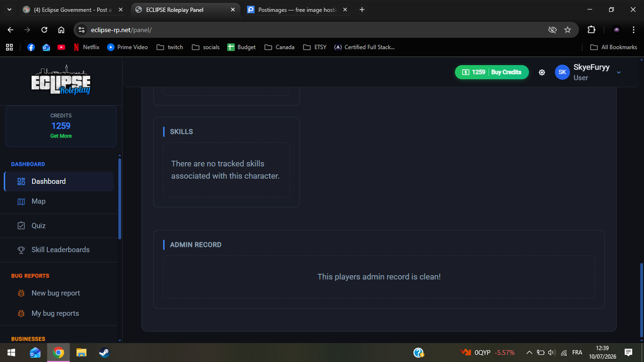Viewport: 644px width, 362px height.
Task: Click the Get More credits link
Action: point(61,136)
